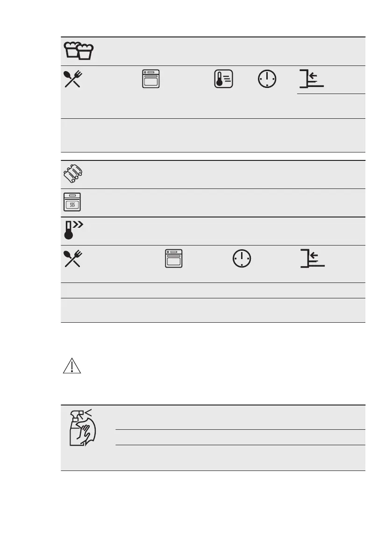Click the oven icon in the muffins table
This screenshot has width=392, height=557.
click(151, 79)
